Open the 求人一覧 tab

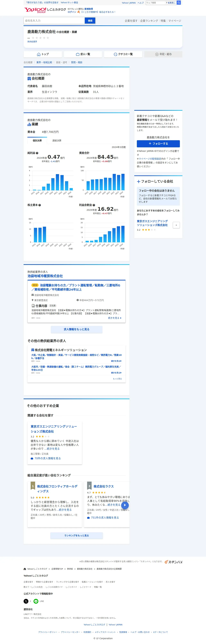tap(83, 54)
